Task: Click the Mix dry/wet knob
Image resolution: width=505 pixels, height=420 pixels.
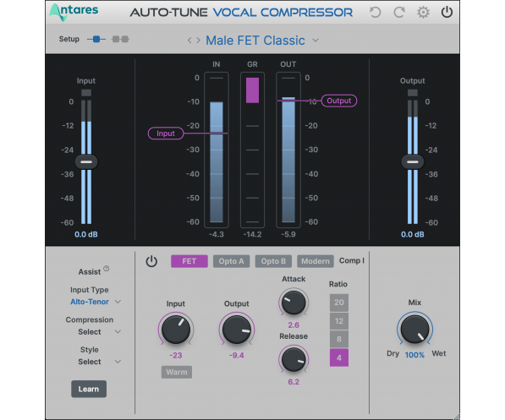Action: pos(414,329)
